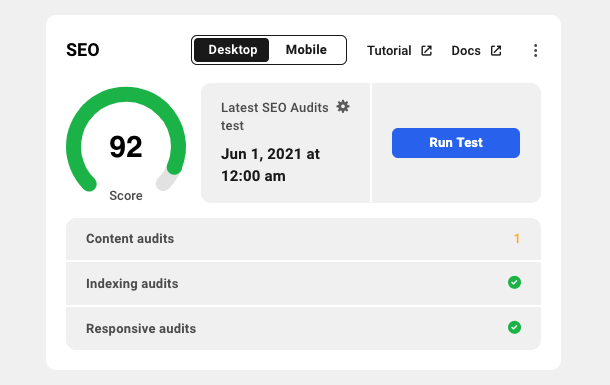The image size is (610, 385).
Task: Expand the Content audits row
Action: click(x=303, y=239)
